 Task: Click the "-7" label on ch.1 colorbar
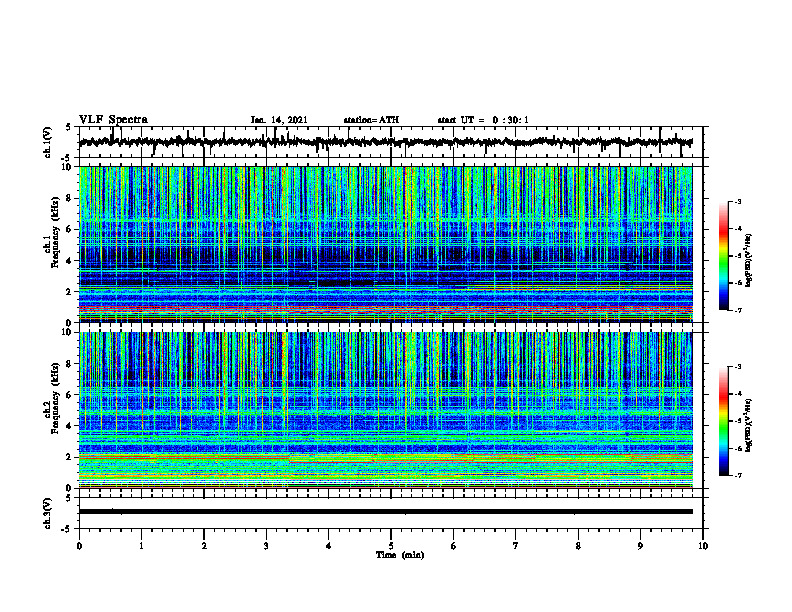point(738,310)
